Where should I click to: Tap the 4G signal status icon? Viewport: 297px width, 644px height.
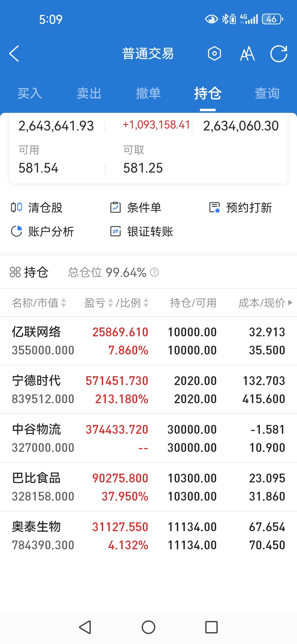click(x=249, y=19)
